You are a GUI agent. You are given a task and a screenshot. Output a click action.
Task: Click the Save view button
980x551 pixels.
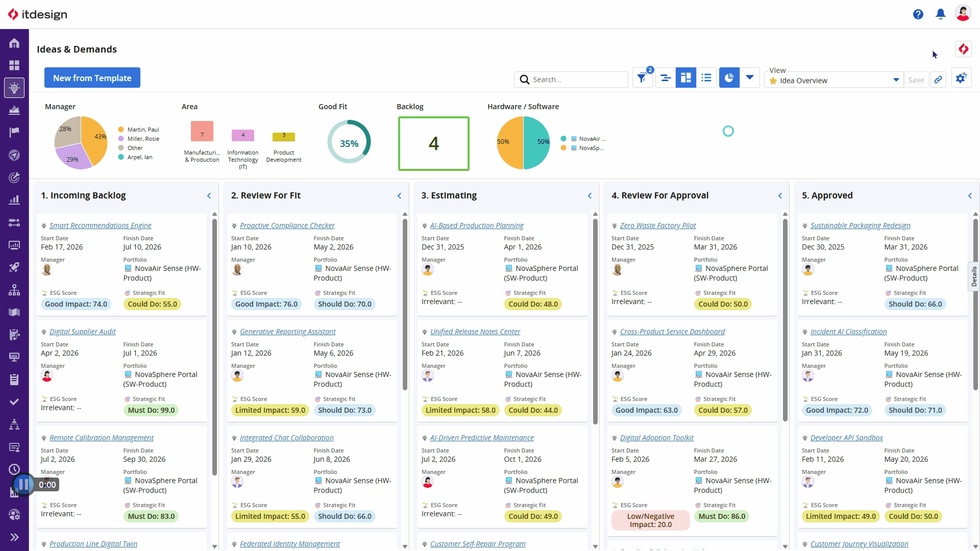pyautogui.click(x=916, y=80)
